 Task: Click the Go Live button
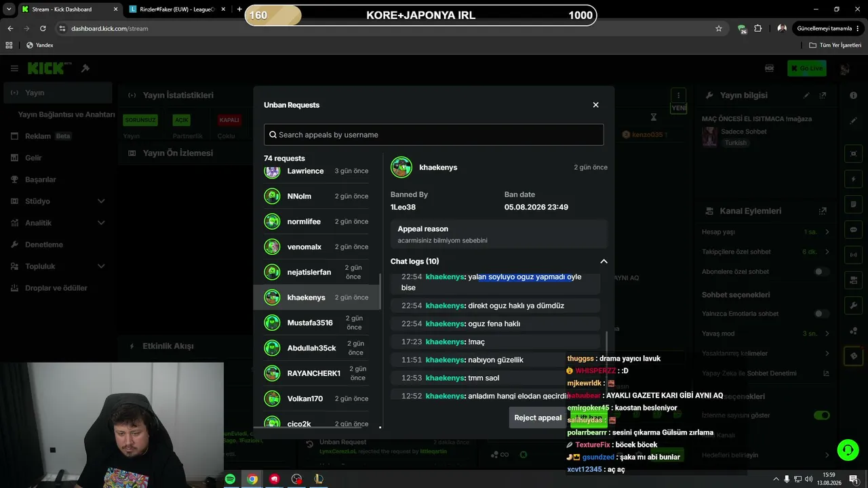[806, 68]
